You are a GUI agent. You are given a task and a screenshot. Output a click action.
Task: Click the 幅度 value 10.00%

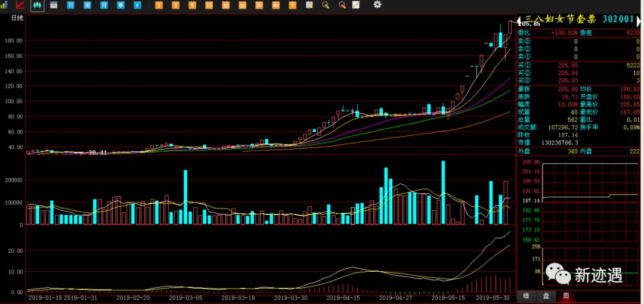[569, 104]
